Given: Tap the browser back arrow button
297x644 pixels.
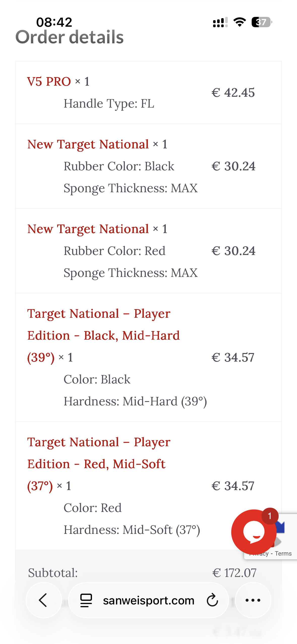Looking at the screenshot, I should coord(43,600).
